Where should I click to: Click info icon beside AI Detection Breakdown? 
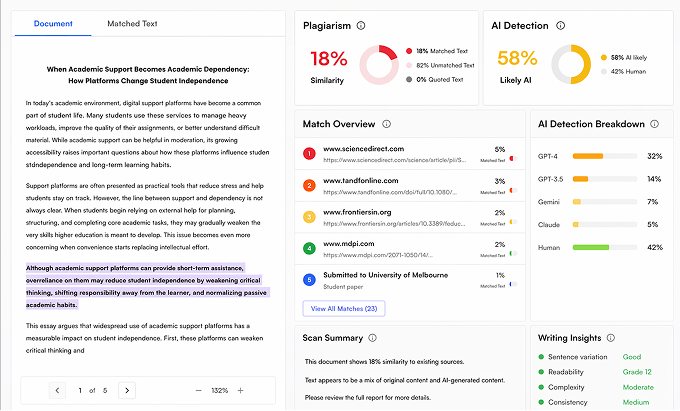click(654, 124)
